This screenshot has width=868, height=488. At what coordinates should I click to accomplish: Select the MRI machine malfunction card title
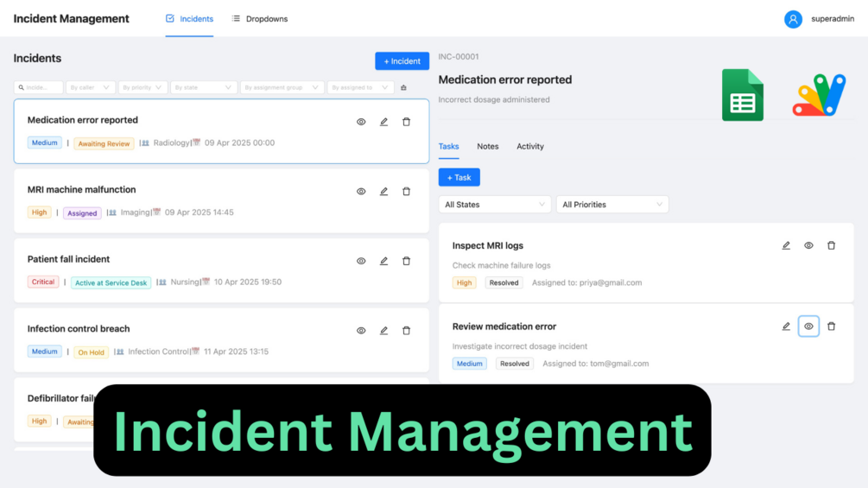point(81,190)
